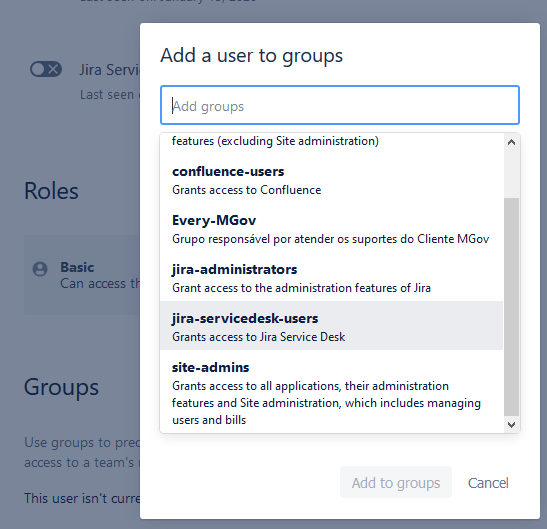
Task: Click the dropdown list scroll down arrow
Action: click(511, 425)
